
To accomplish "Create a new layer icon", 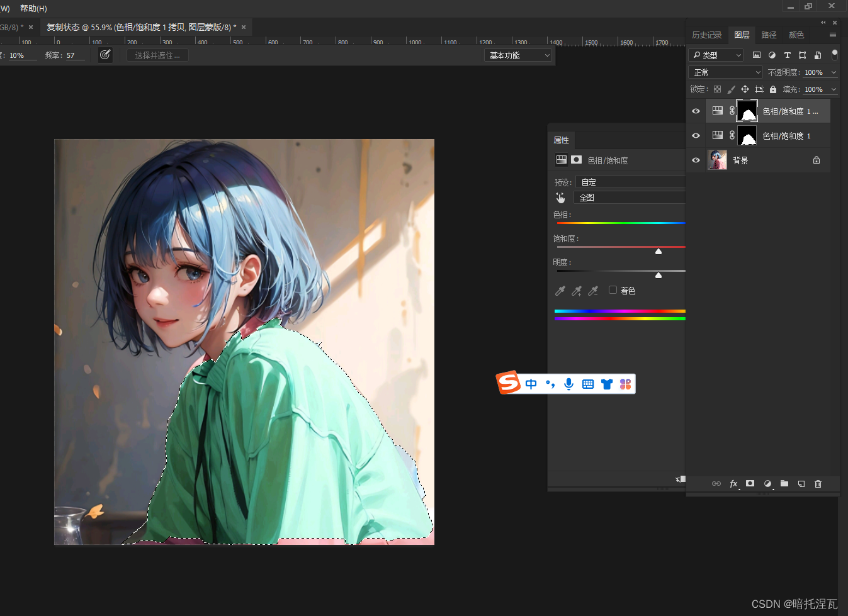I will point(801,484).
